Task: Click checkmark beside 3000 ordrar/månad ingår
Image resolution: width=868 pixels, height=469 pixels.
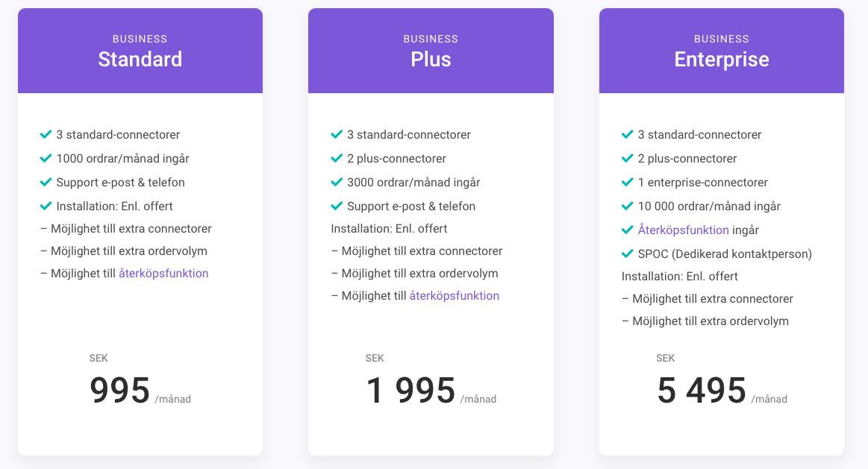Action: pyautogui.click(x=337, y=182)
